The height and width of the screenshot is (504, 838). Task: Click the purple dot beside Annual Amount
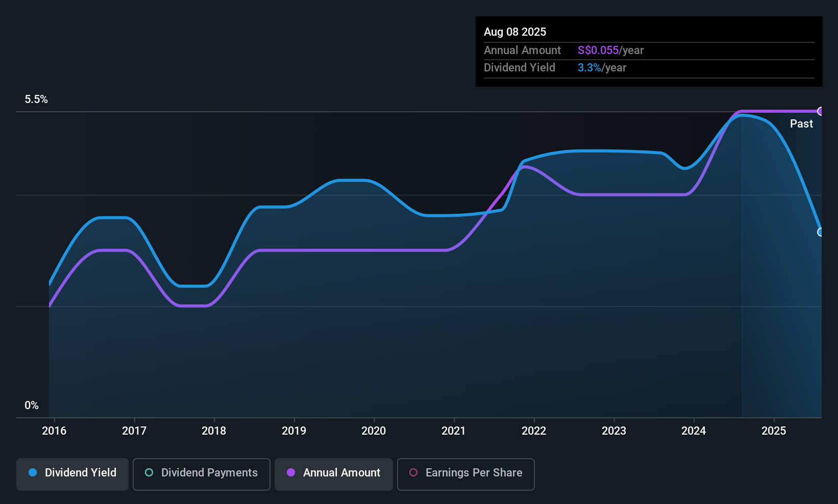(x=291, y=473)
